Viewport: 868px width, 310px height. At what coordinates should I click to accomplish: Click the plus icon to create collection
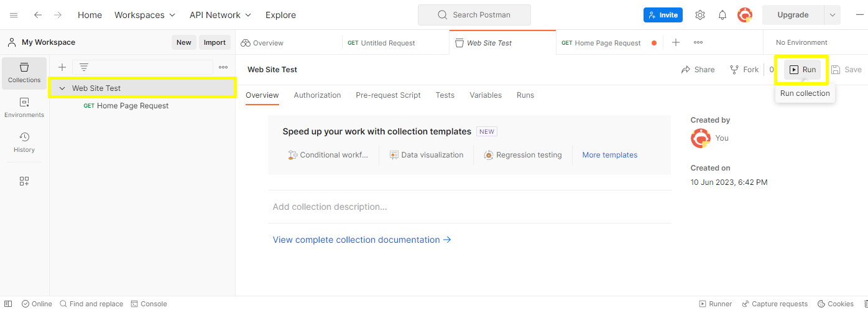[62, 67]
